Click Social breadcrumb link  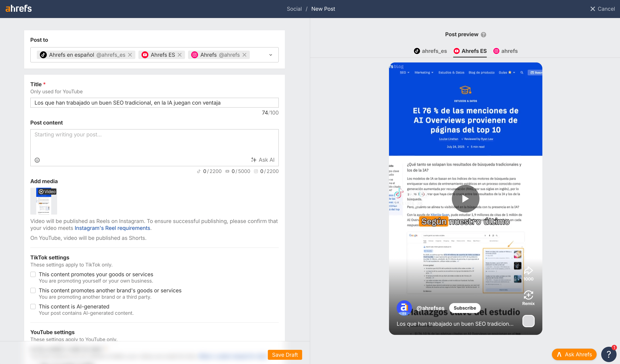point(294,9)
